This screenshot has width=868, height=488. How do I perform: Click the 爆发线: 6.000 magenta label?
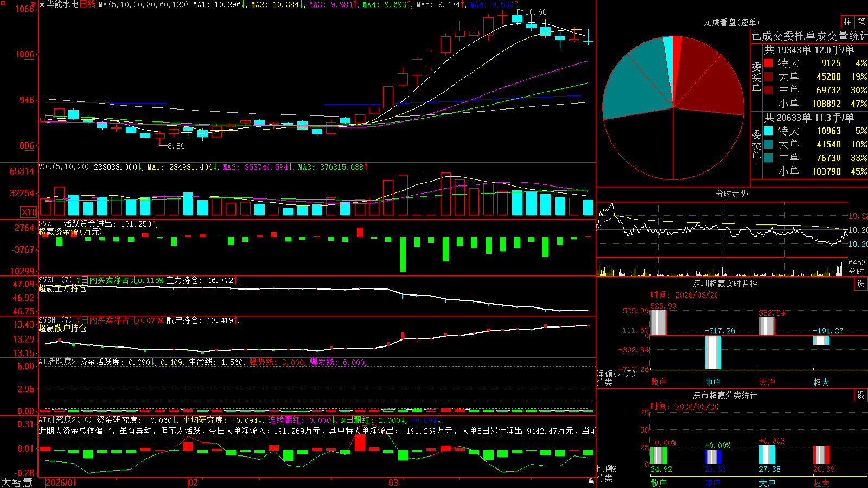(x=338, y=362)
